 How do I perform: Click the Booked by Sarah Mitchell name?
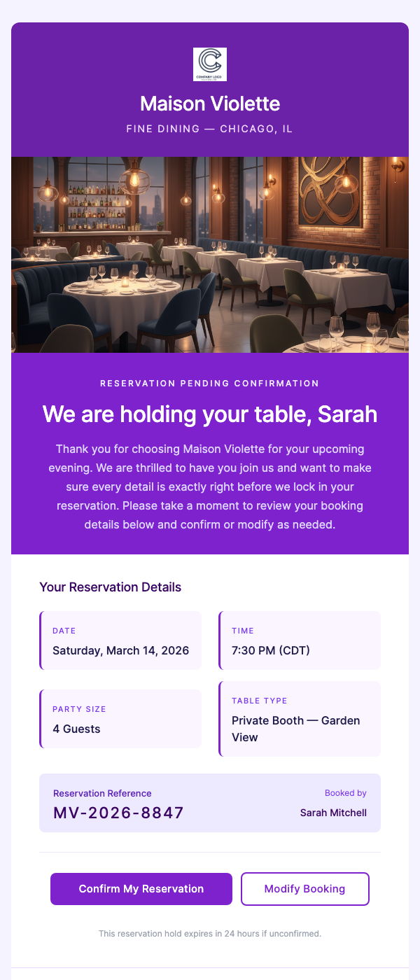coord(333,813)
